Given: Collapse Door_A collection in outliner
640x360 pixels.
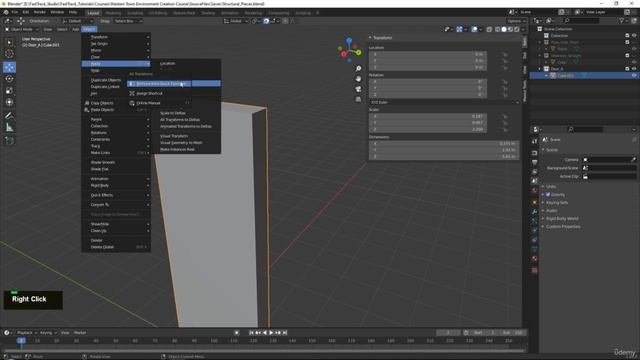Looking at the screenshot, I should pos(540,69).
